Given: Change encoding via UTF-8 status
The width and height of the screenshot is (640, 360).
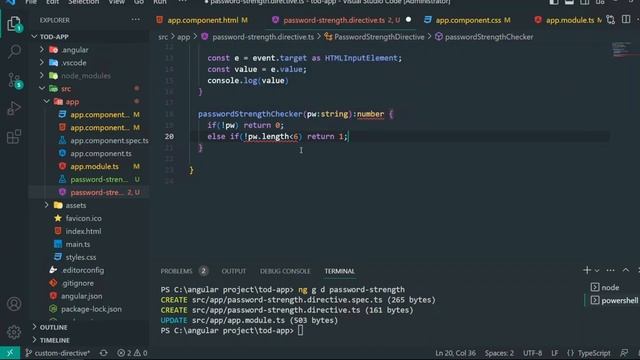Looking at the screenshot, I should click(x=533, y=353).
